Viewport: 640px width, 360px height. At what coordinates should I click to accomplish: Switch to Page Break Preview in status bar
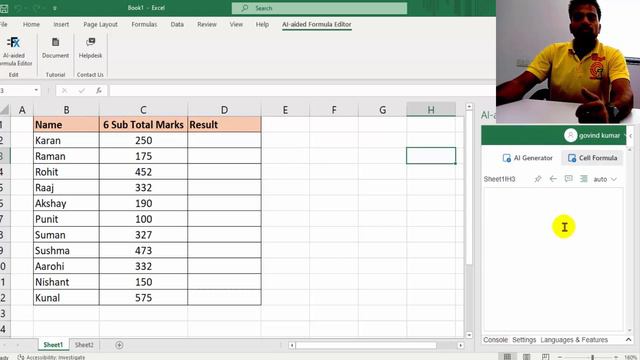pos(545,357)
